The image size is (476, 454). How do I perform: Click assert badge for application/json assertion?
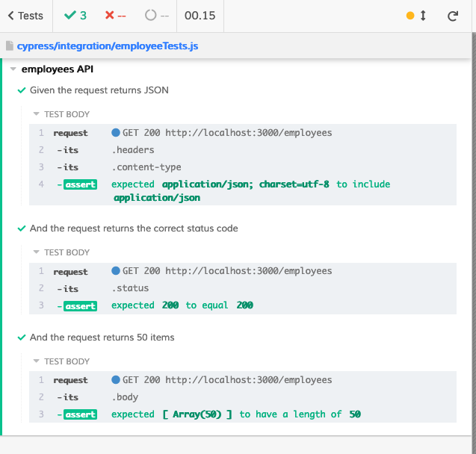pos(80,184)
